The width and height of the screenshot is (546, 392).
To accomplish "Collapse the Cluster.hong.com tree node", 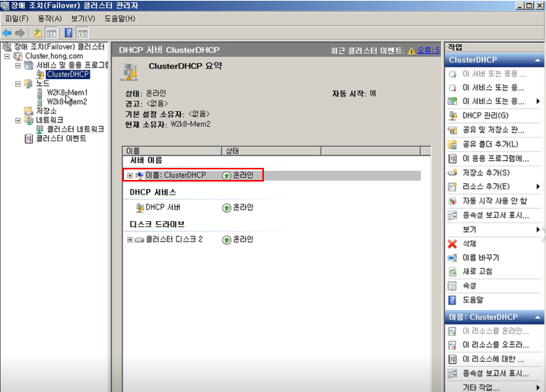I will click(x=7, y=56).
